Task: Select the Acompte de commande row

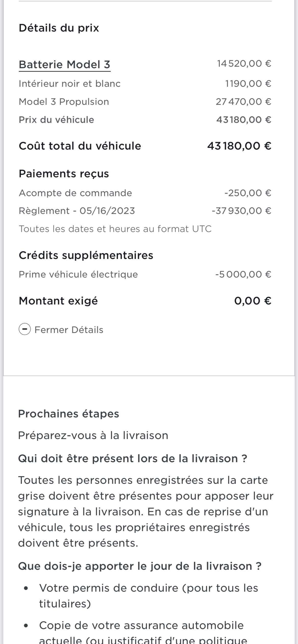Action: [75, 193]
